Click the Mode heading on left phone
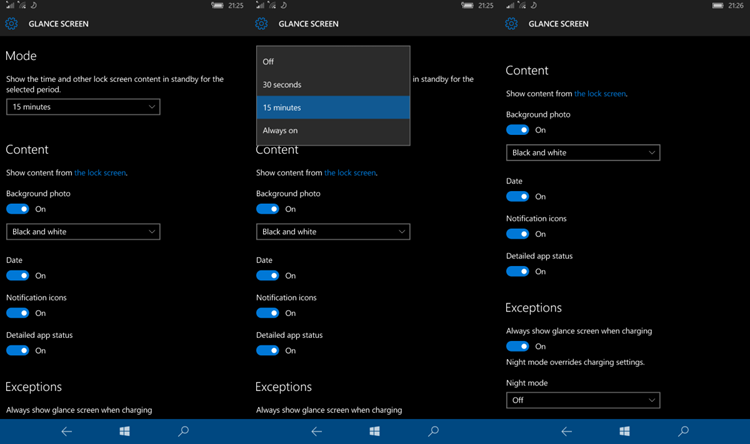The width and height of the screenshot is (750, 444). click(21, 56)
